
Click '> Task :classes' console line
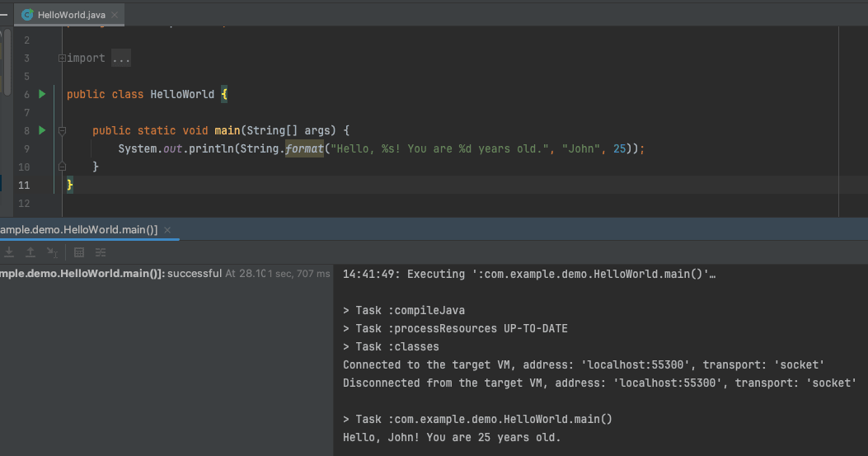click(x=391, y=347)
